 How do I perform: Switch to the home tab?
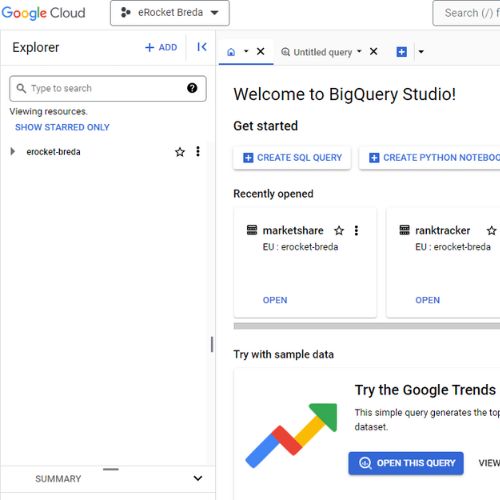231,52
